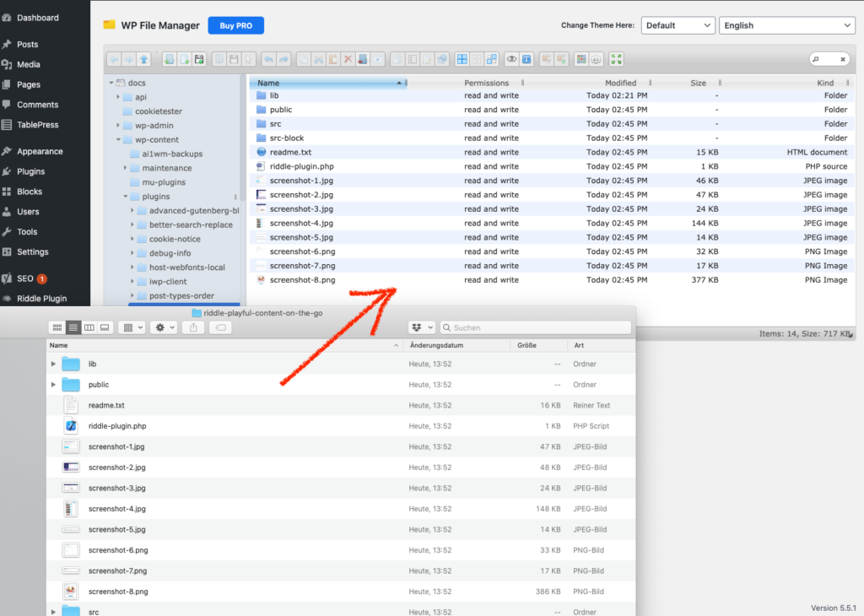Click the undo arrow in the toolbar
This screenshot has width=864, height=616.
(268, 60)
